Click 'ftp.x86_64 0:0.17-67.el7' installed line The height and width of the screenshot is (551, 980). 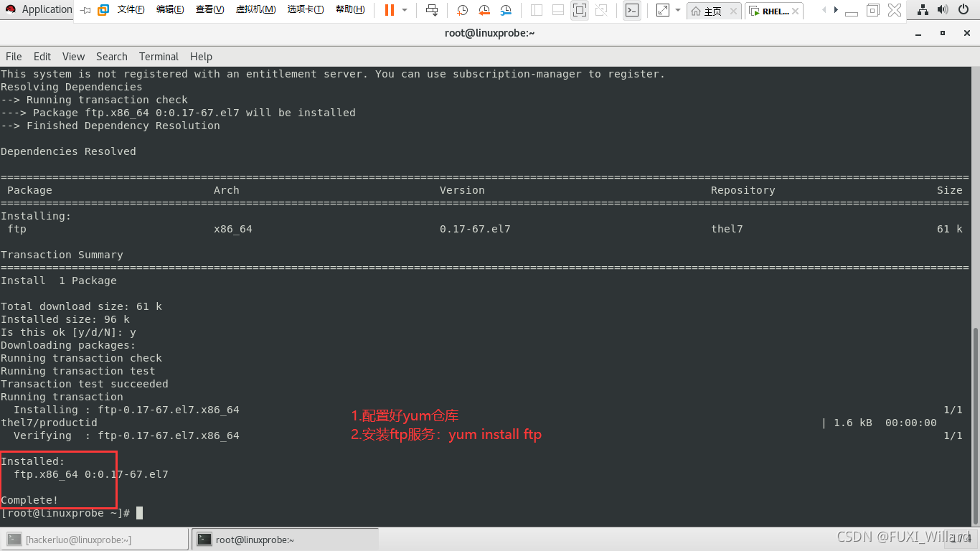[x=91, y=474]
